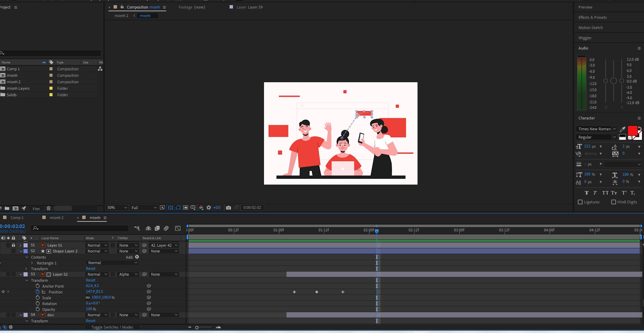Screen dimensions: 644x333
Task: Click the Frame Blending icon in timeline
Action: pyautogui.click(x=157, y=228)
